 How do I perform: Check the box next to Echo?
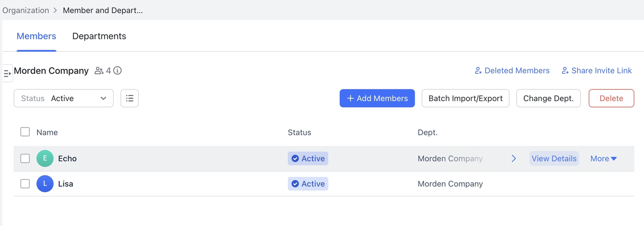(x=25, y=159)
